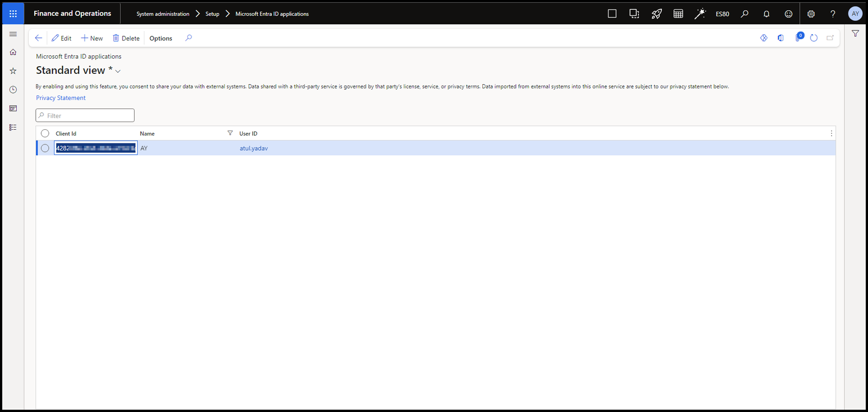Open the Privacy Statement link
This screenshot has height=412, width=868.
click(61, 98)
